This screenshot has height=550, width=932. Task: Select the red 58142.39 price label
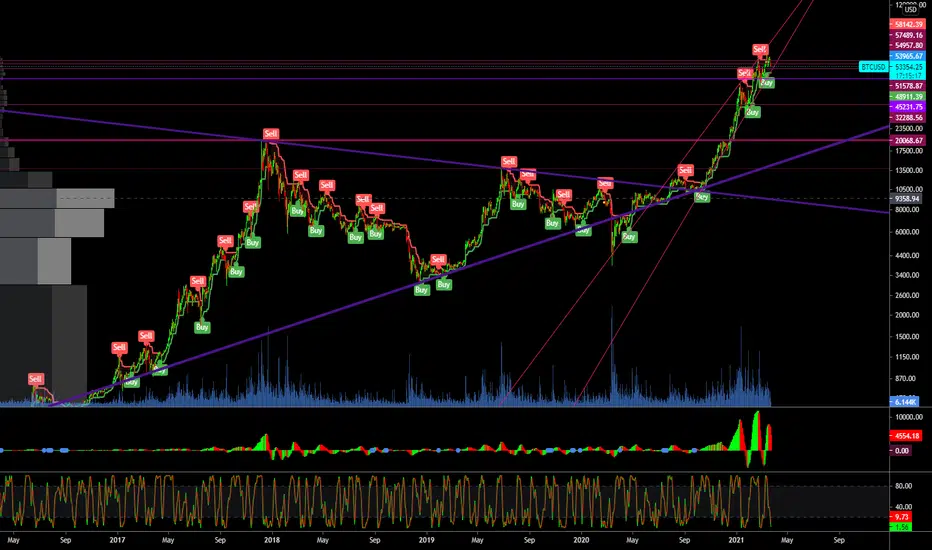tap(907, 24)
